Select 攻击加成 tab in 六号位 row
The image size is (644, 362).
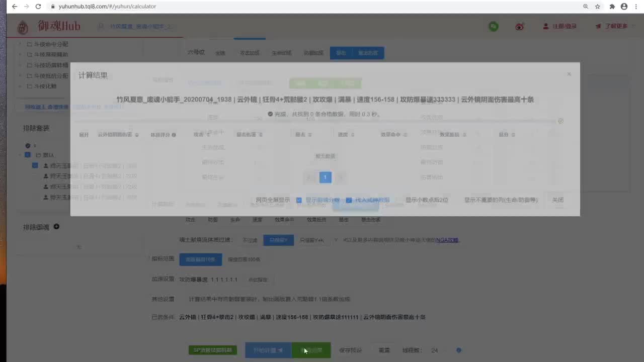[x=250, y=53]
